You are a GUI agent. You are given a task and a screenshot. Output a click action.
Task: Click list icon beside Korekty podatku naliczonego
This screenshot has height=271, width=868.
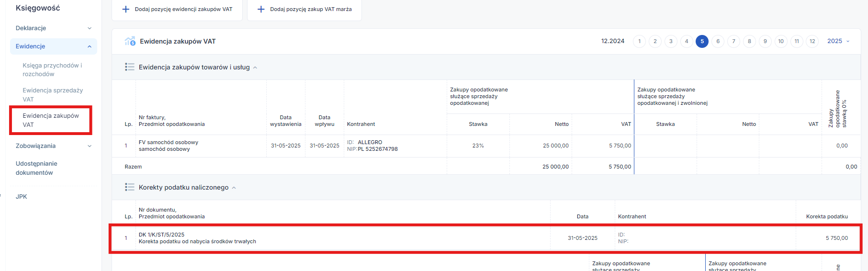click(130, 187)
